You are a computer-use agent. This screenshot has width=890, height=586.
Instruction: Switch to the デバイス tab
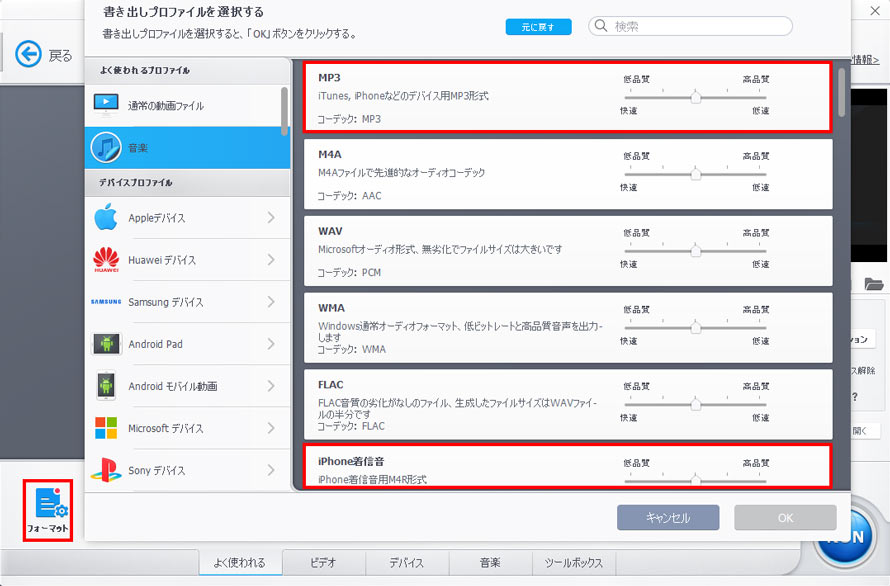(x=407, y=562)
